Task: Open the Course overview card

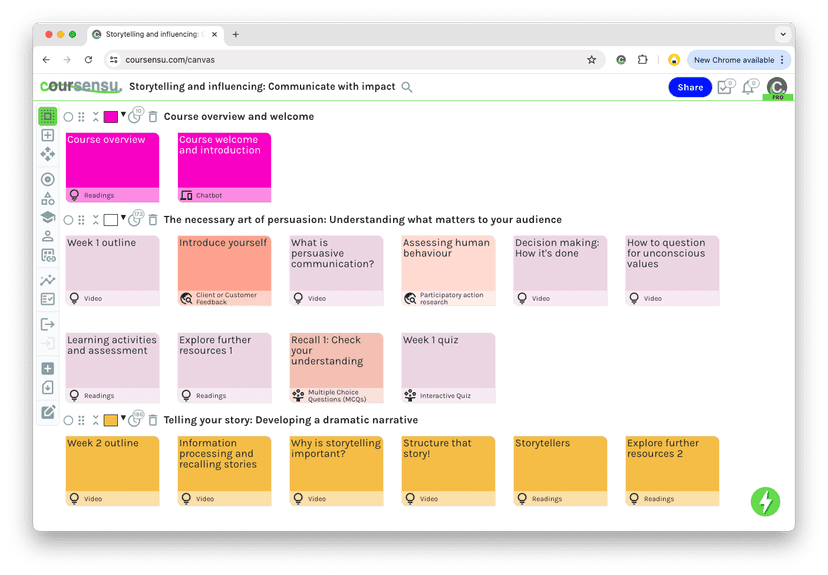Action: point(112,167)
